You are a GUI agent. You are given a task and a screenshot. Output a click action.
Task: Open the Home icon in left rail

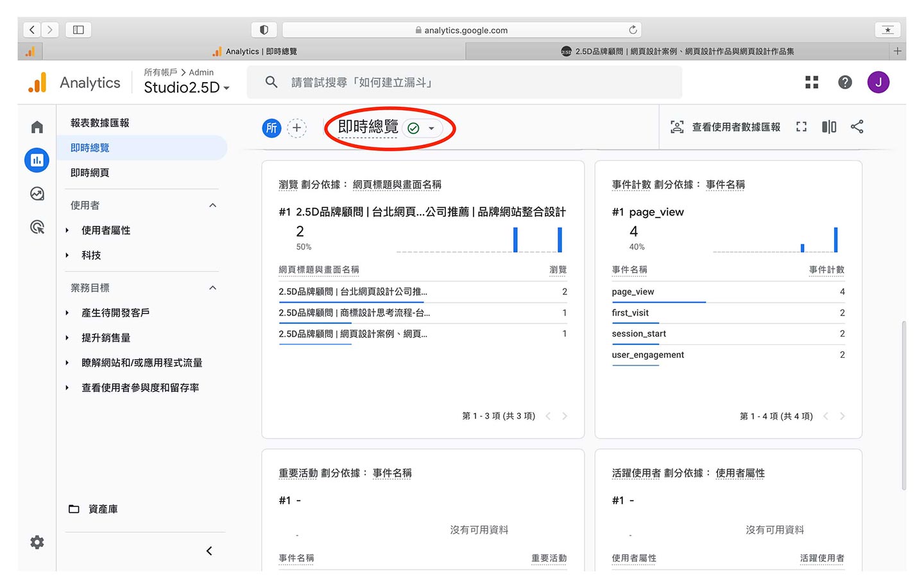[37, 127]
